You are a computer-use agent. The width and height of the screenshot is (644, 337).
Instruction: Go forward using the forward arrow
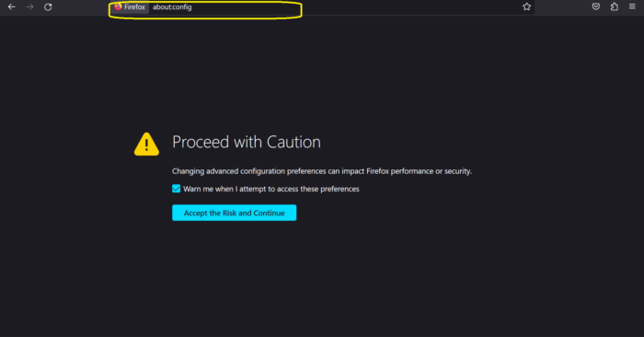point(29,7)
